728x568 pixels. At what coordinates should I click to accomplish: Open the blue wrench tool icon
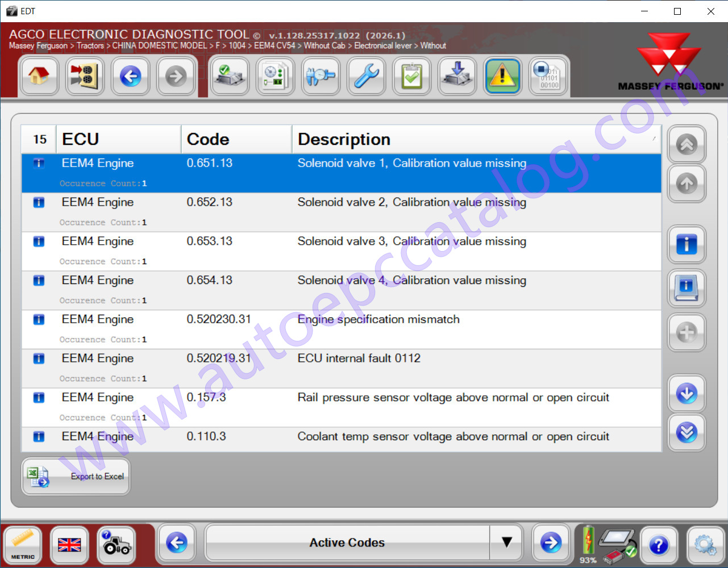click(x=367, y=76)
